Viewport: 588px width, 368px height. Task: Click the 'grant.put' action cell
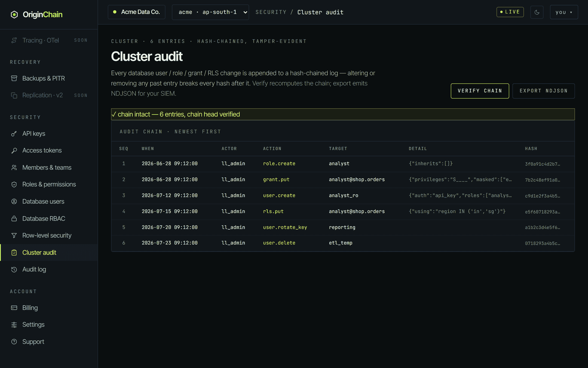click(x=276, y=180)
